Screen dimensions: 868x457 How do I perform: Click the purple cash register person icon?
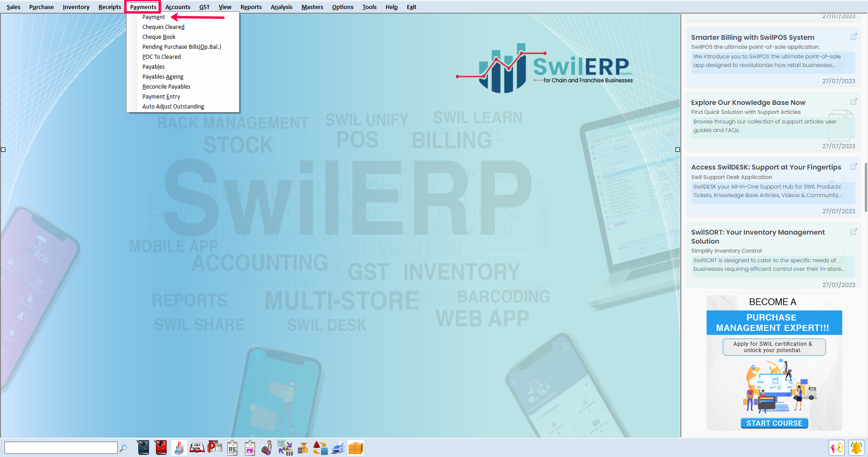(x=267, y=448)
